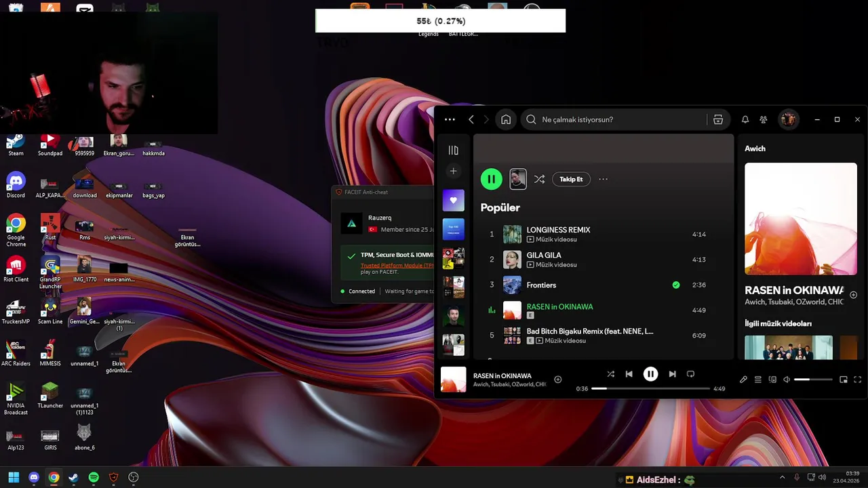The height and width of the screenshot is (488, 868).
Task: Open Liked Songs heart playlist
Action: tap(454, 200)
